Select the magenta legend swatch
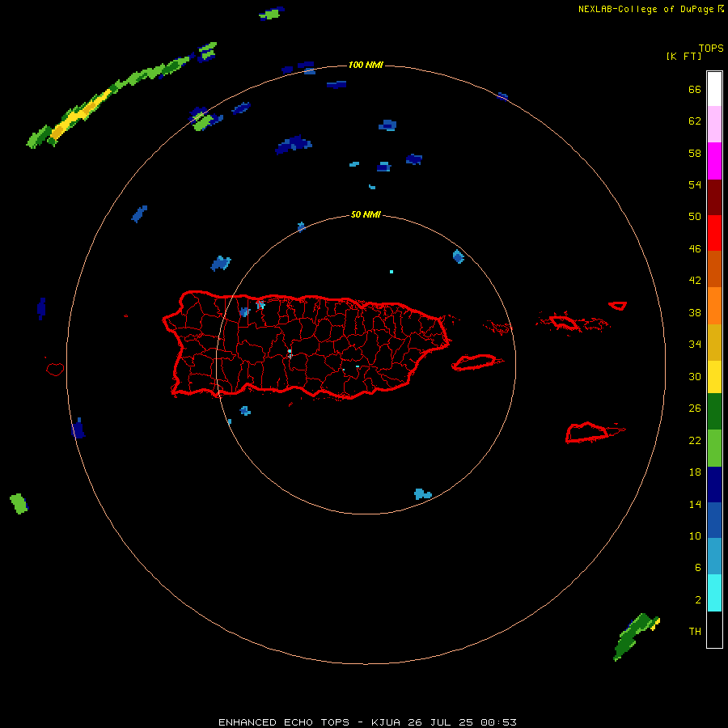The width and height of the screenshot is (728, 728). tap(714, 161)
